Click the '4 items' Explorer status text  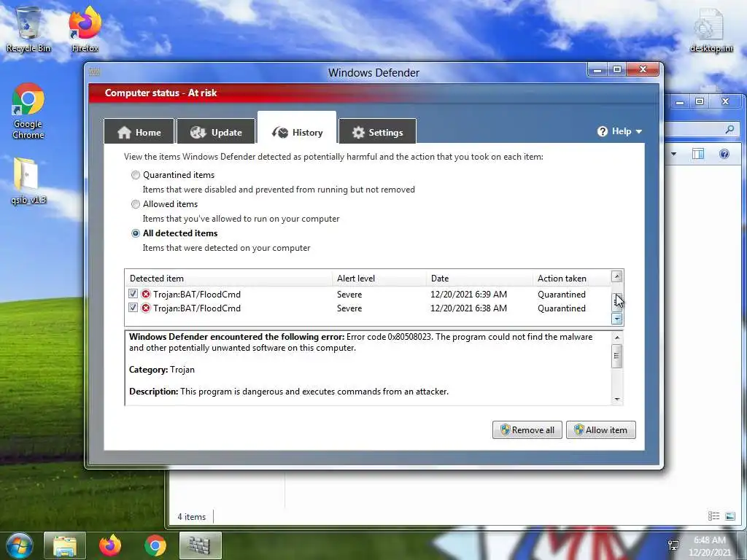[192, 517]
